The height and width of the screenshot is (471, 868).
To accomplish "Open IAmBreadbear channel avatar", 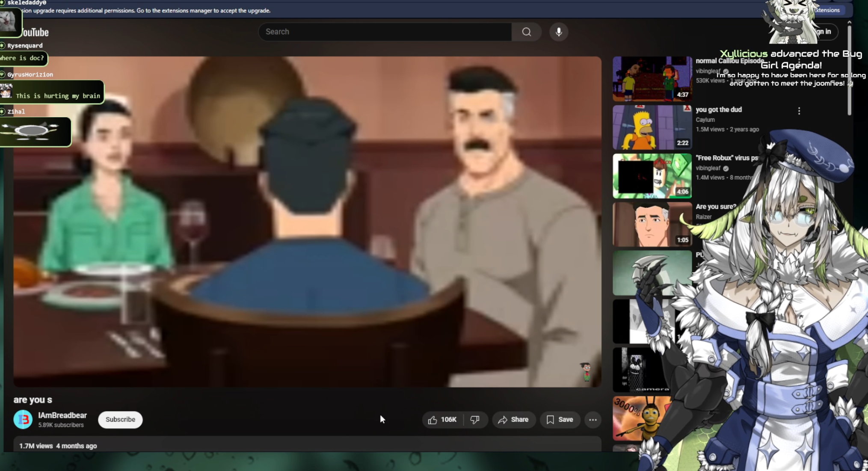I will (x=23, y=420).
